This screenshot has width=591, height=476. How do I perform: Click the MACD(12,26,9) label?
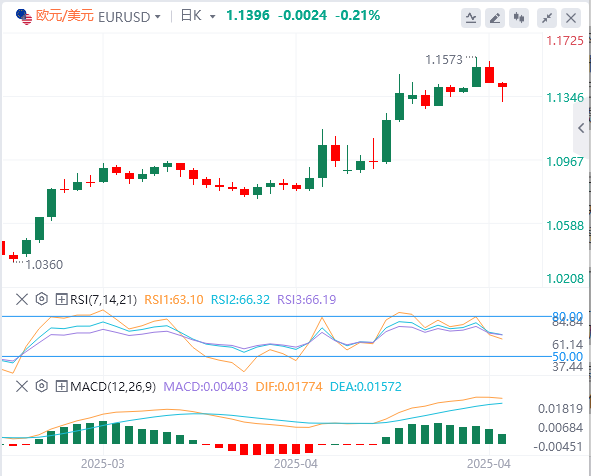113,387
